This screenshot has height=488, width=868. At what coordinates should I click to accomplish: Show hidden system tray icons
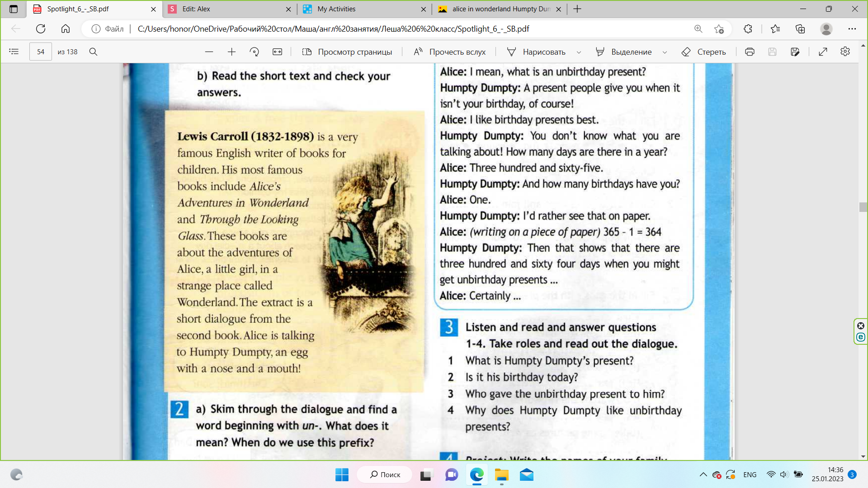[703, 474]
